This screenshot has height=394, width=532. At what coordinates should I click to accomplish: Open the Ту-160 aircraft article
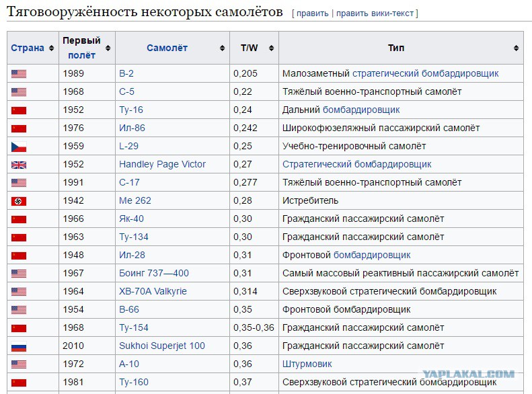[x=134, y=382]
